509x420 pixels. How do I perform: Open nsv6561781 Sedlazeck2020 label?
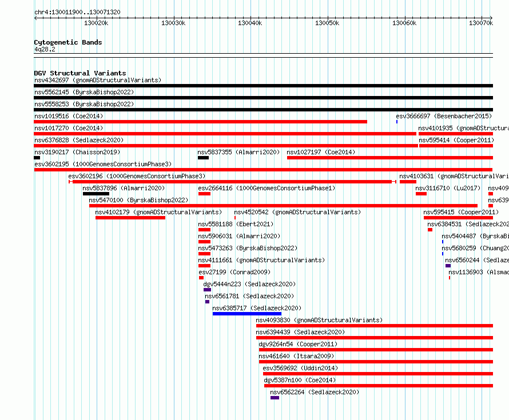point(249,296)
